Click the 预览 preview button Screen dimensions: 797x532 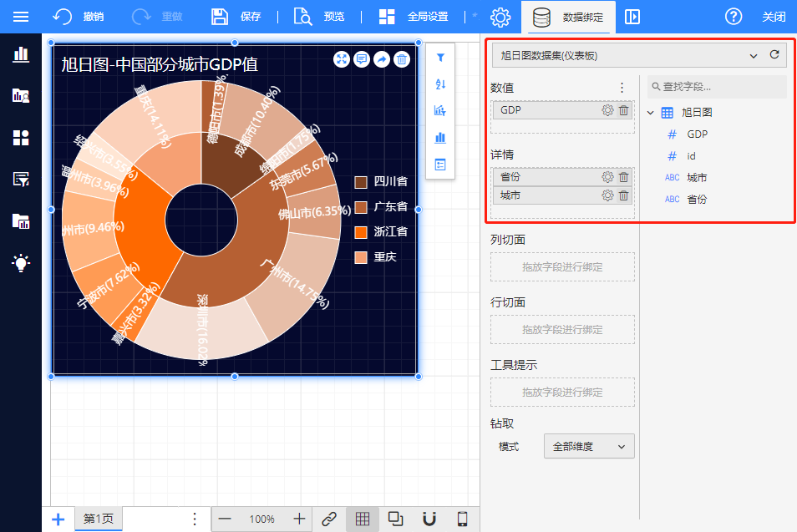(318, 17)
